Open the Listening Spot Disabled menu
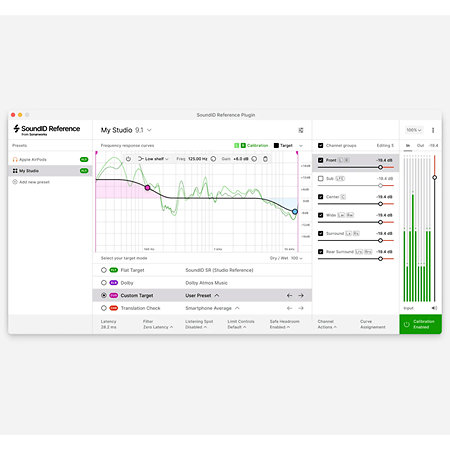This screenshot has width=450, height=450. click(199, 324)
